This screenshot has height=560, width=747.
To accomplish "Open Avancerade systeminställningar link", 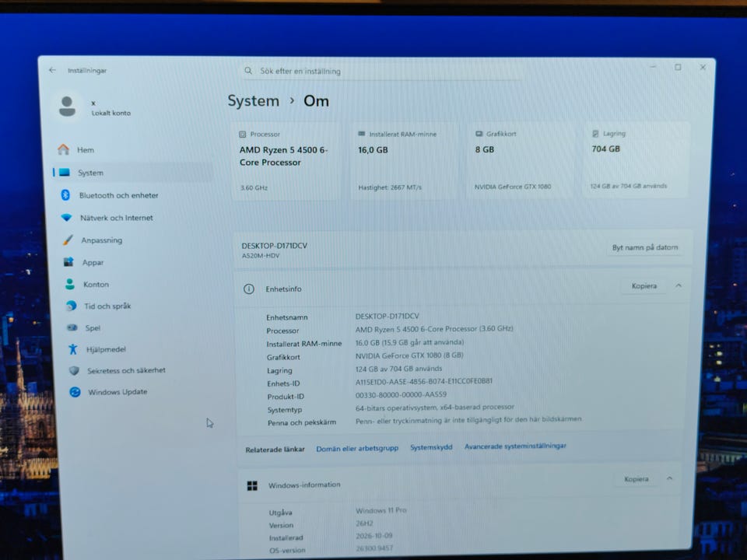I will [515, 446].
